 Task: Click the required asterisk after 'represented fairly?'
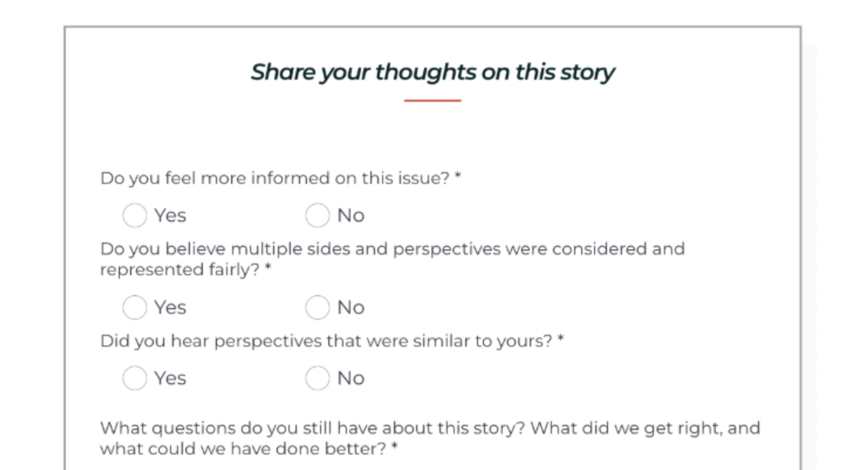click(268, 269)
